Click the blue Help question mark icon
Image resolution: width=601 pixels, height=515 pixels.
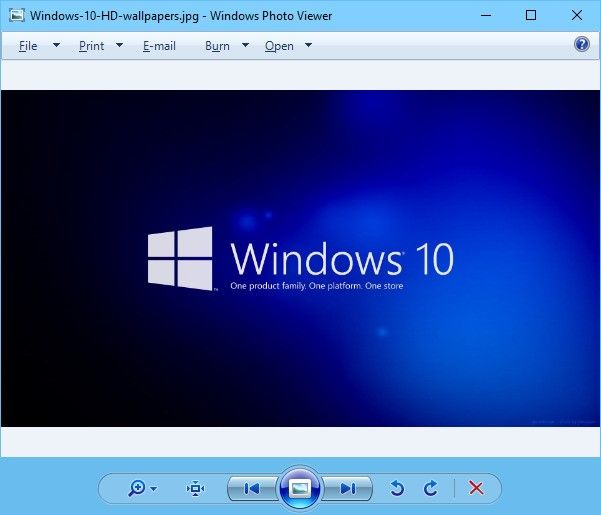point(582,44)
